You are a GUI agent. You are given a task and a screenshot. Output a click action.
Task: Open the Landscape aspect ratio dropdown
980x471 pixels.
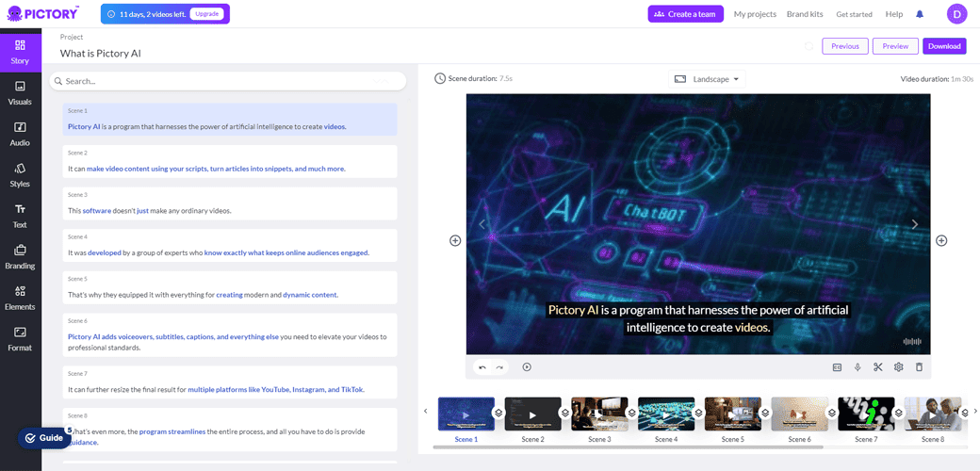(x=707, y=79)
